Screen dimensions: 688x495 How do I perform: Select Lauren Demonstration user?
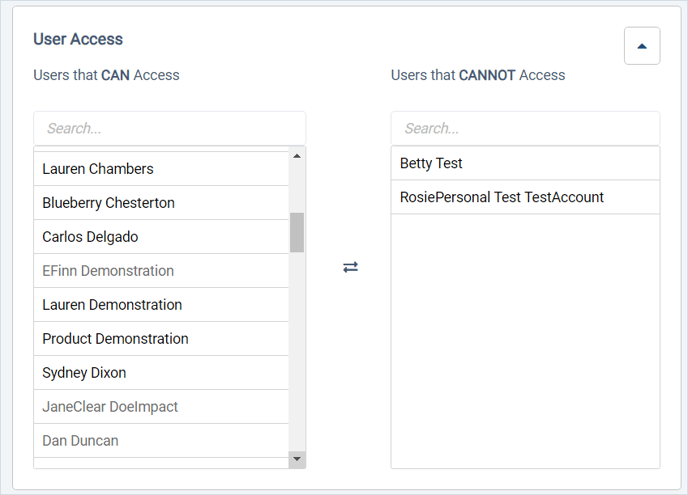coord(161,305)
